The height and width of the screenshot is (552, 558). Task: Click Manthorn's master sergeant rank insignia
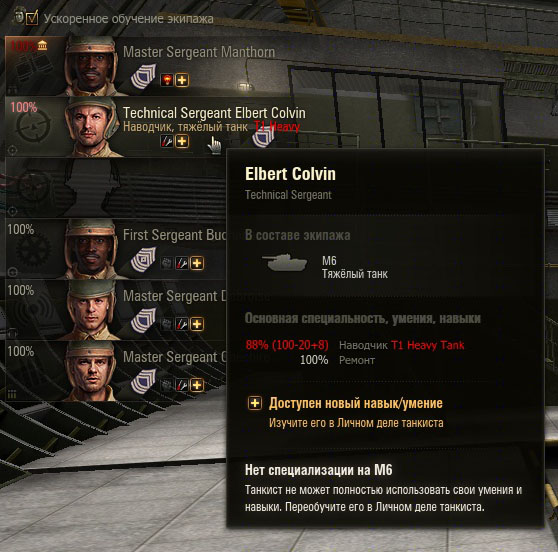[143, 76]
